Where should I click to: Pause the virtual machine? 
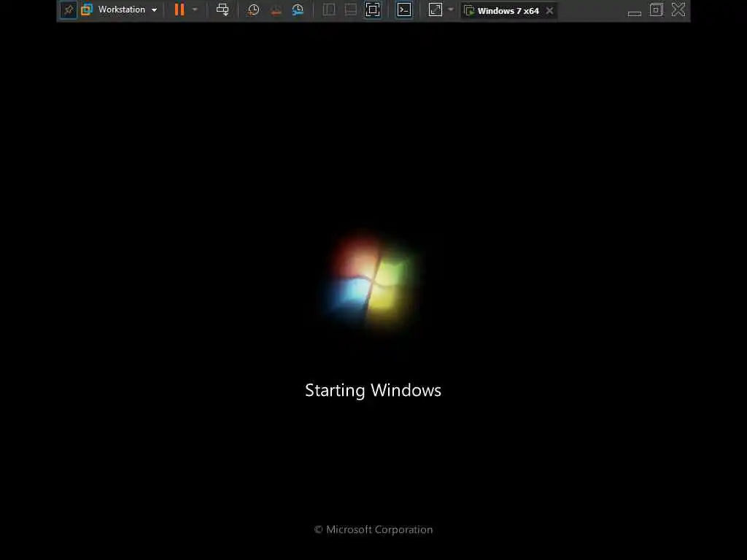(x=179, y=9)
